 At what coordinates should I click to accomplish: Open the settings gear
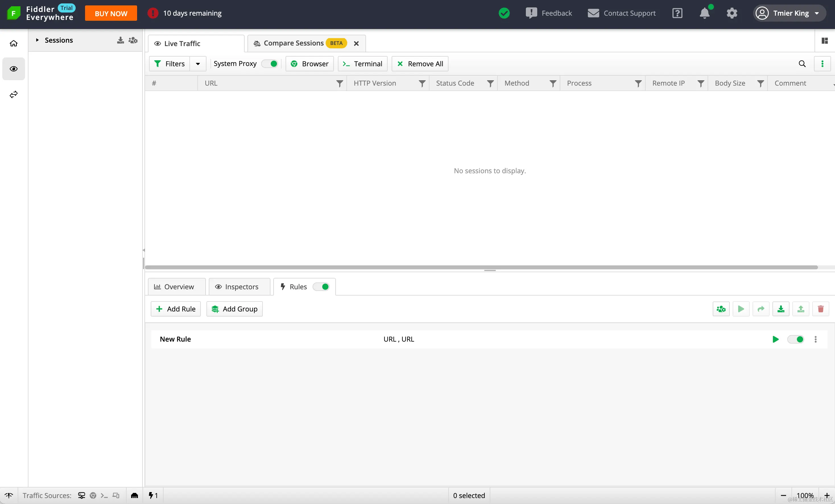[732, 13]
